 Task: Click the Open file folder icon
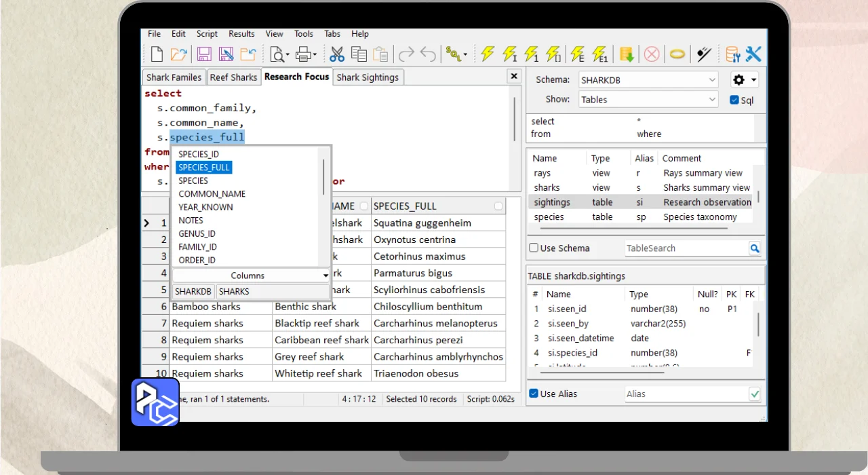tap(178, 54)
